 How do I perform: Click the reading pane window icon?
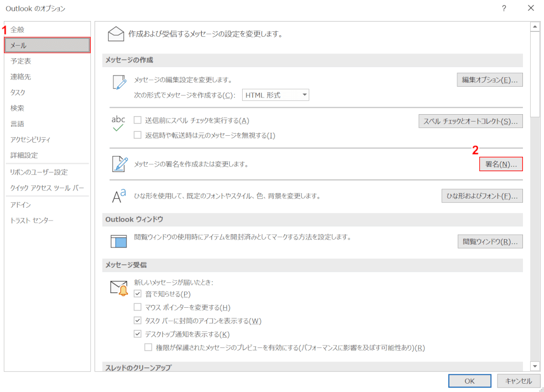pyautogui.click(x=119, y=241)
